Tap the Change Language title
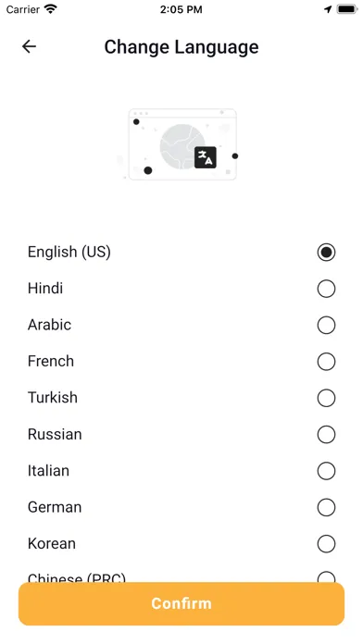The image size is (363, 644). (x=181, y=47)
